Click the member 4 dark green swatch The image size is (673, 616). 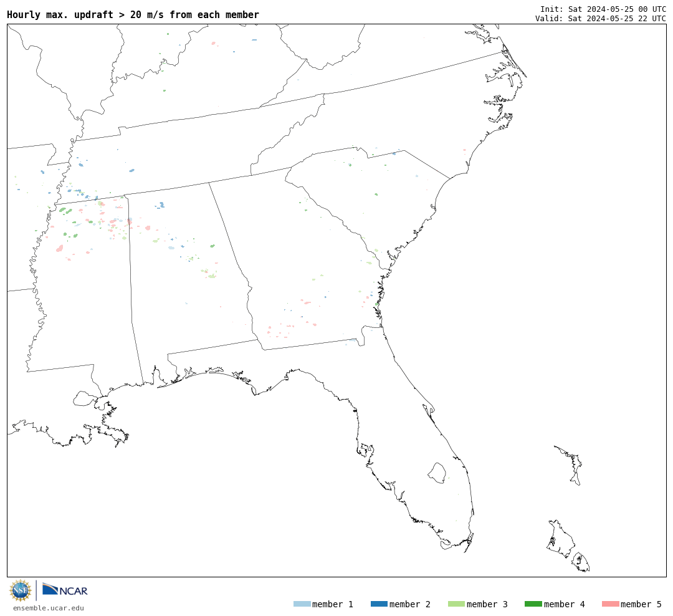(533, 604)
